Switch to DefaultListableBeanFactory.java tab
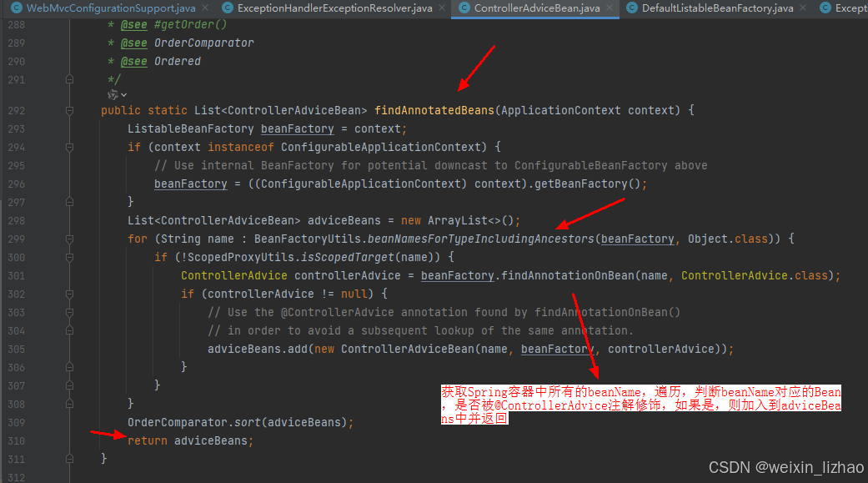This screenshot has height=483, width=868. [717, 8]
